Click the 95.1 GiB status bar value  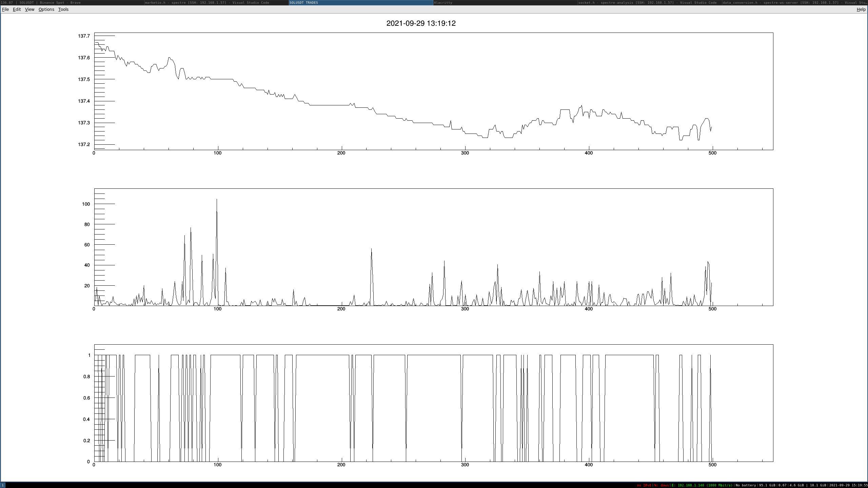(767, 485)
